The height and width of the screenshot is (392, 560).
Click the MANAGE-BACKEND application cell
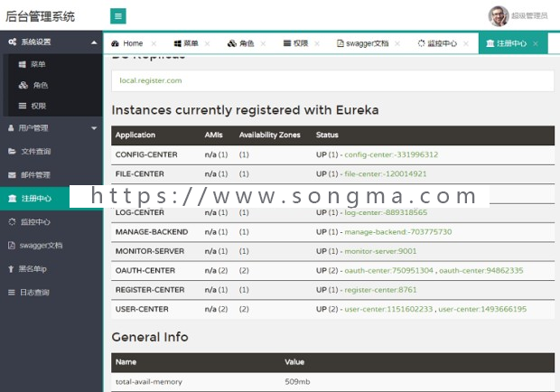click(152, 232)
